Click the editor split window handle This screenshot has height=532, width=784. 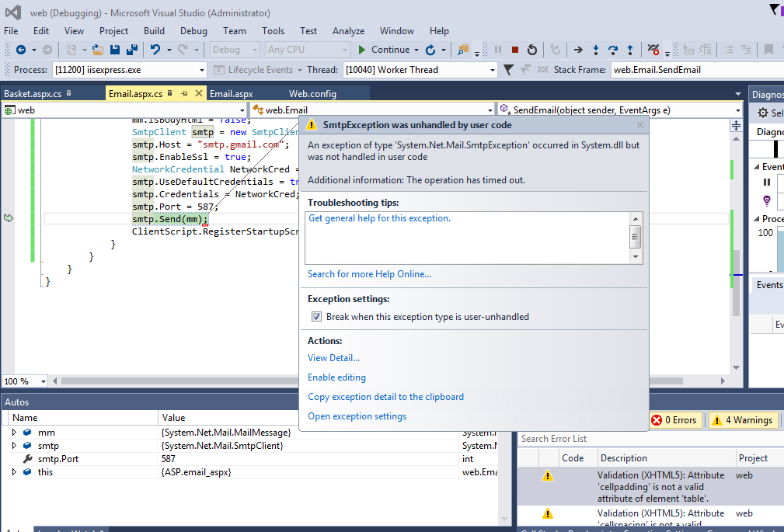736,126
